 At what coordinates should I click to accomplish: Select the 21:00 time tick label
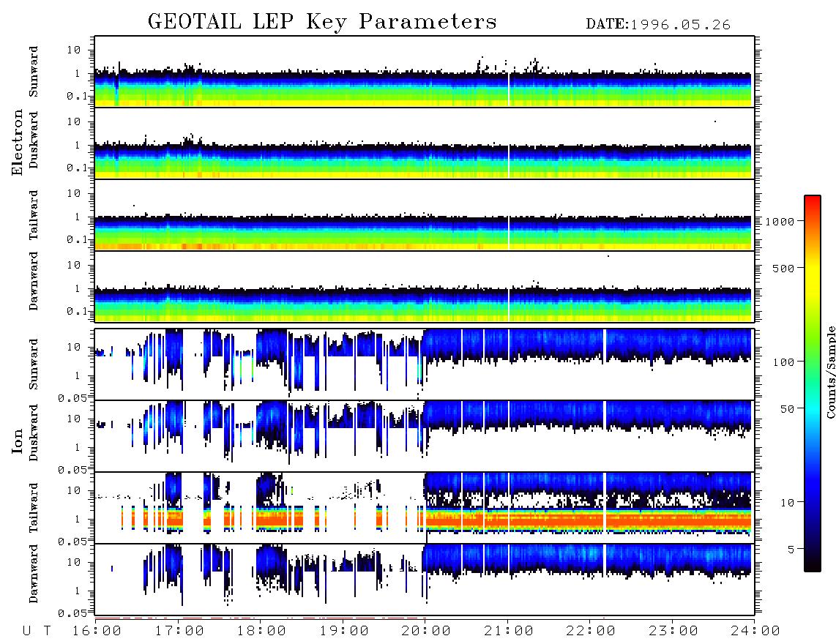(x=509, y=632)
